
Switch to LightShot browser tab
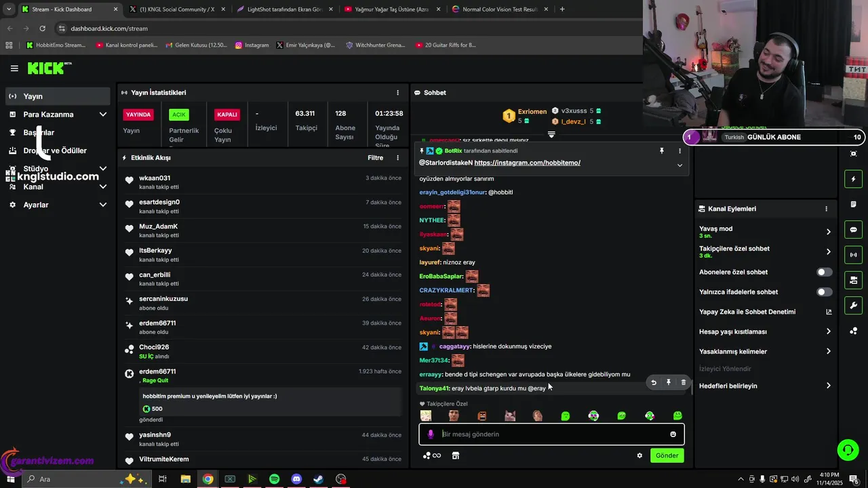point(285,9)
